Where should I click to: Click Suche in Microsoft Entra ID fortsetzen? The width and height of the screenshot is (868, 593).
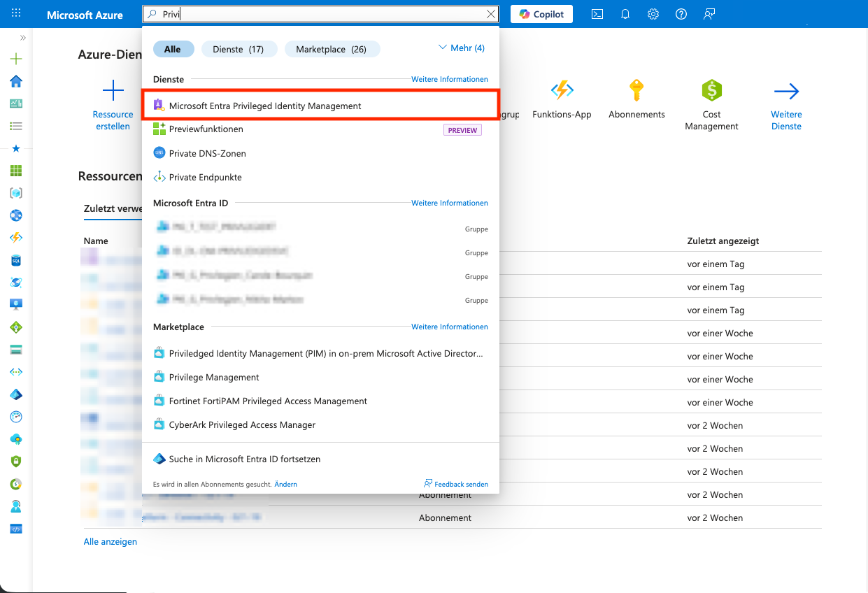point(244,459)
